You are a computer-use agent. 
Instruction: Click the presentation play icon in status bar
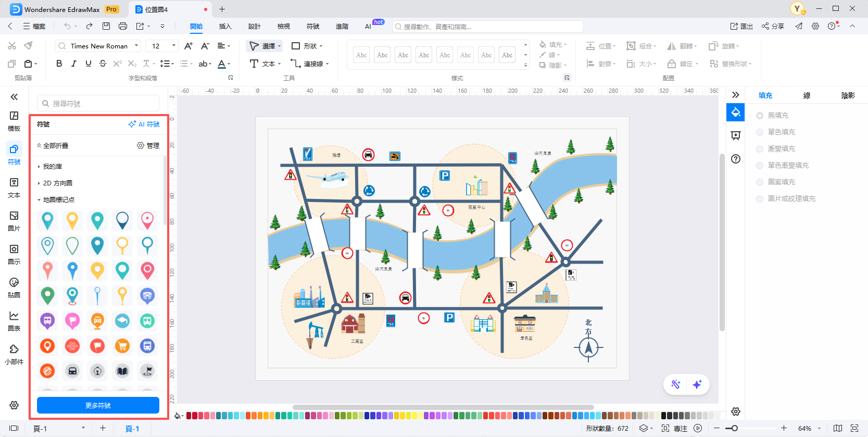click(698, 428)
